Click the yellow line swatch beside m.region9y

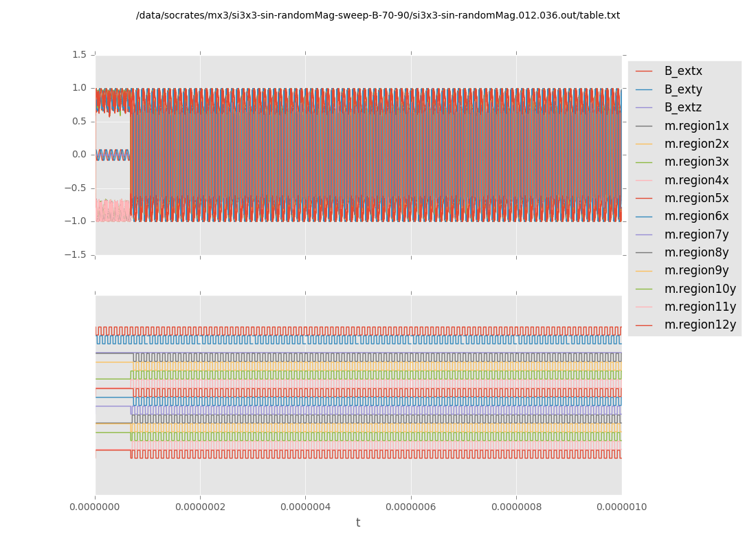pyautogui.click(x=644, y=270)
